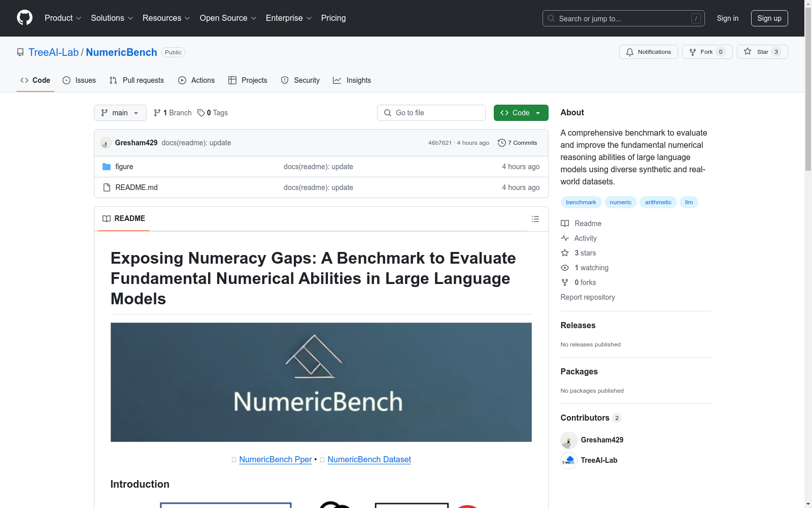Open the NumericBench repository link

tap(121, 52)
